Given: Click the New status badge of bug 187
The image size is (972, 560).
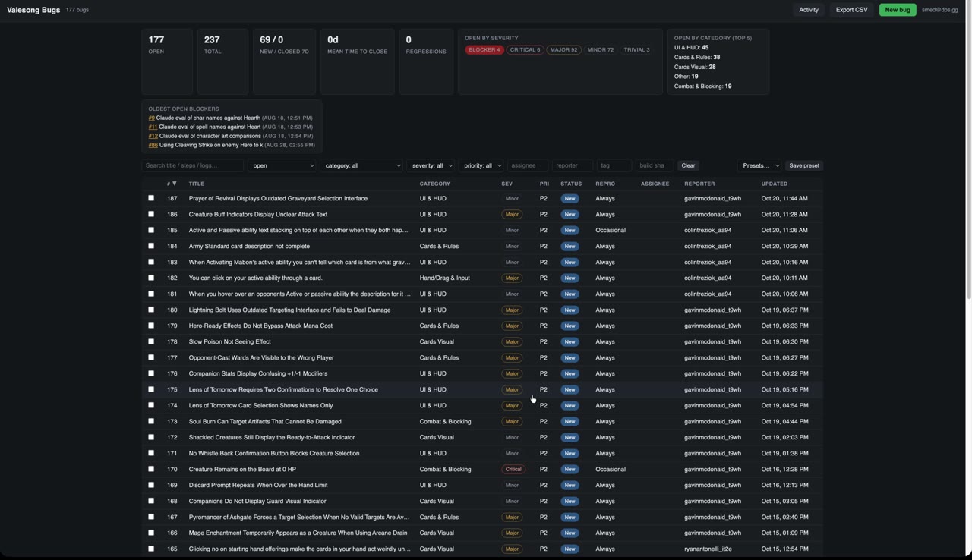Looking at the screenshot, I should coord(570,199).
